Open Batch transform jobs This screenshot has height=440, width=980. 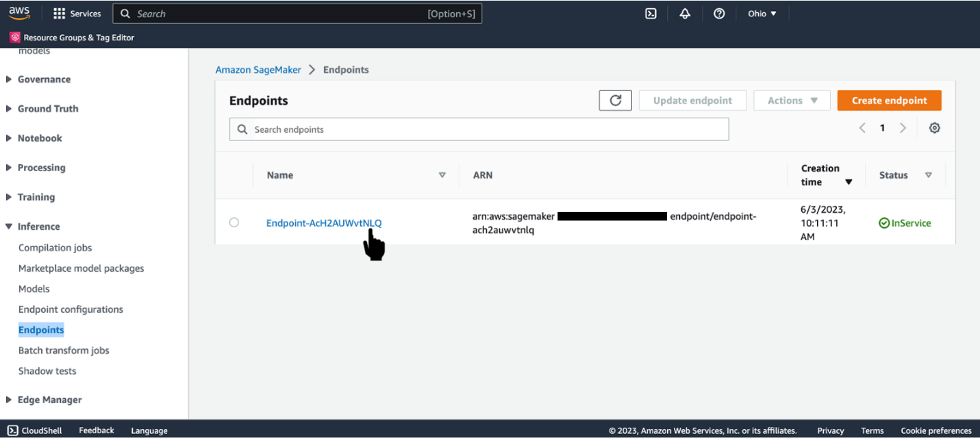click(64, 350)
